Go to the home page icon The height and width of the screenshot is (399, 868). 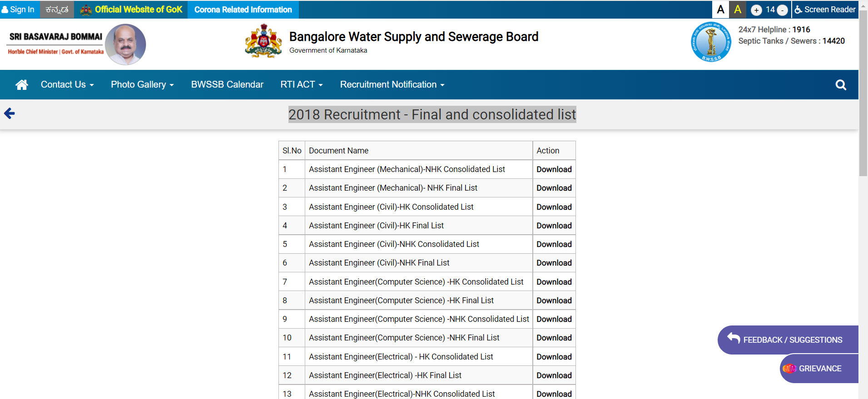point(22,84)
